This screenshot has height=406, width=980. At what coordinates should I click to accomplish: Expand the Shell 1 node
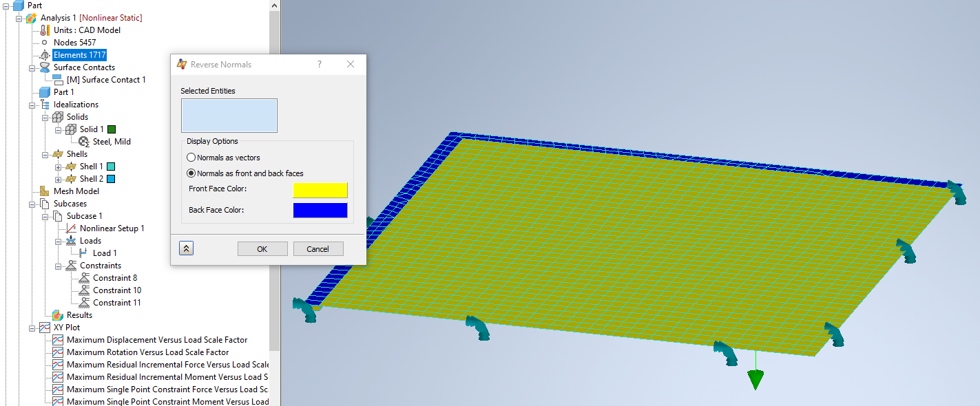[x=59, y=167]
